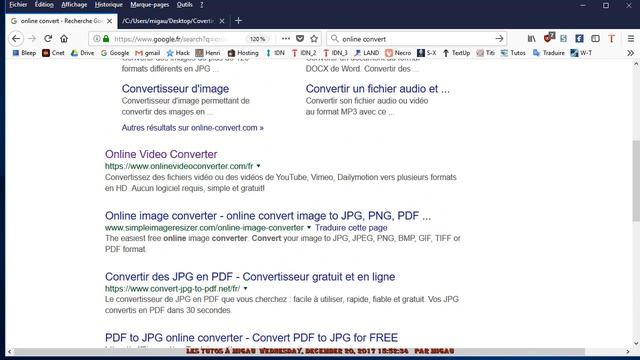Screen dimensions: 640x360
Task: Open Convertir des JPG en PDF result
Action: (250, 277)
